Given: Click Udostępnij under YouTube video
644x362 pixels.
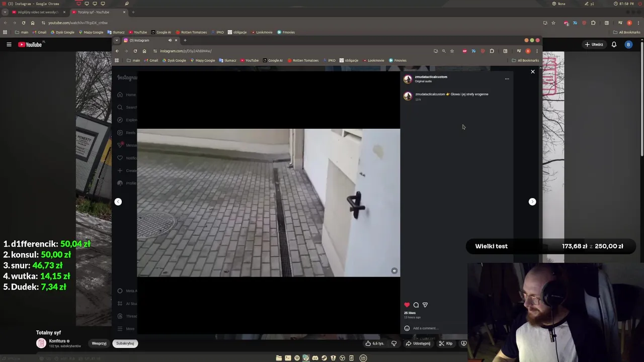Looking at the screenshot, I should 418,343.
